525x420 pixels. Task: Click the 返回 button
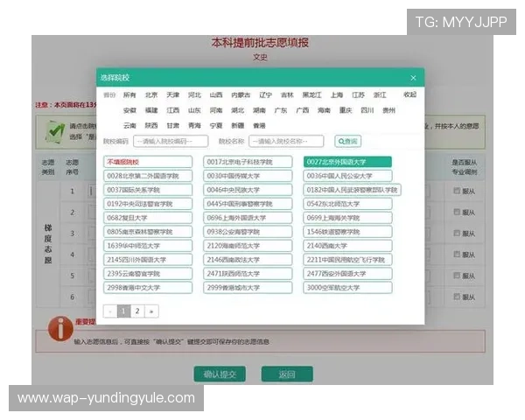click(287, 374)
